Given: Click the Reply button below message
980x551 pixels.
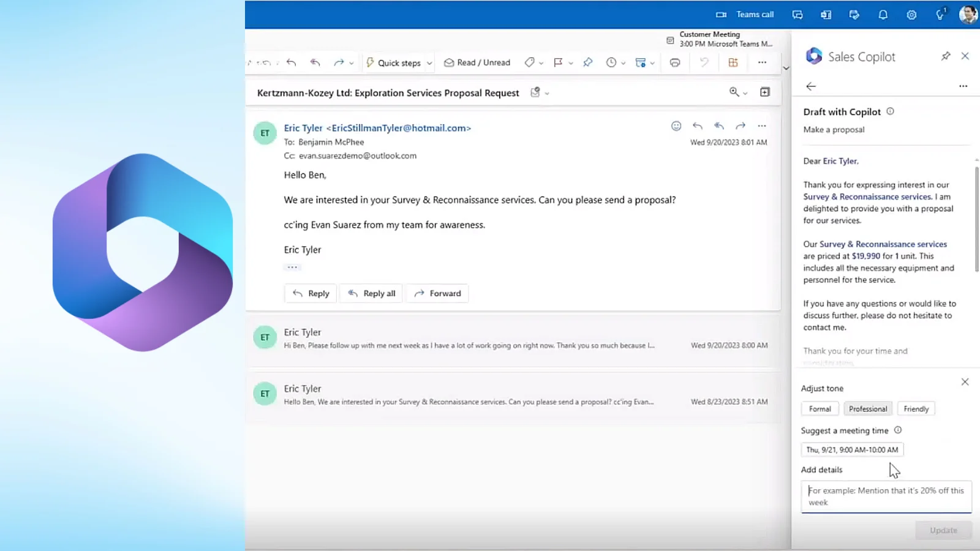Looking at the screenshot, I should 311,293.
